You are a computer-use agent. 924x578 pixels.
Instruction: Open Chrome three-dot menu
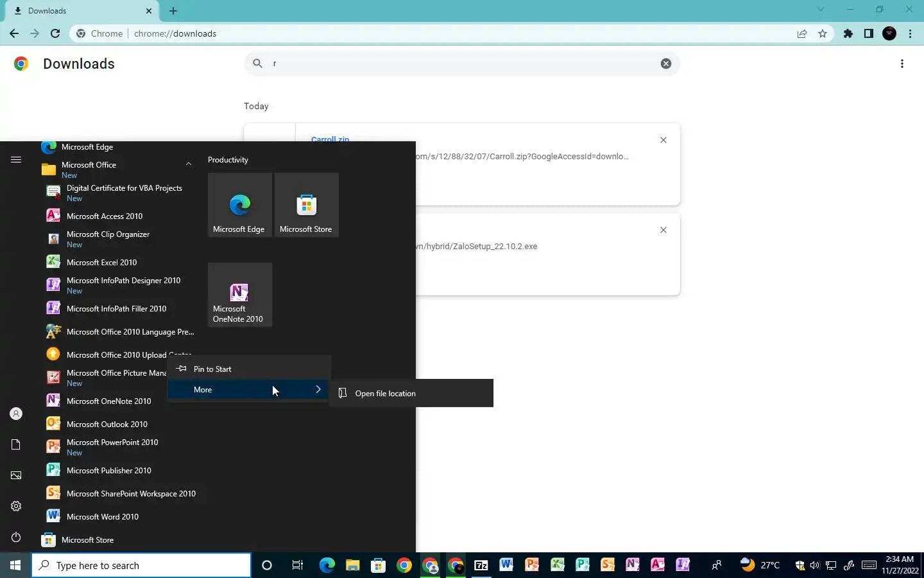[910, 33]
